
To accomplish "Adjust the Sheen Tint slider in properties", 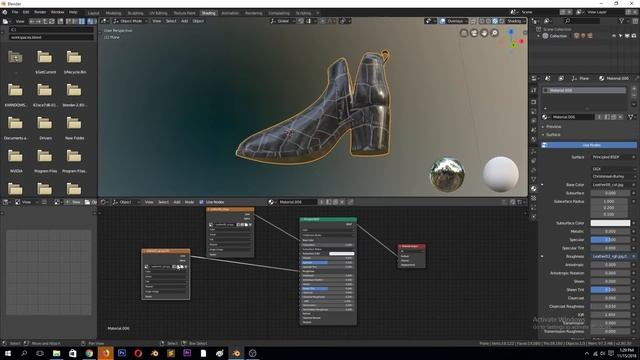I will pyautogui.click(x=610, y=290).
